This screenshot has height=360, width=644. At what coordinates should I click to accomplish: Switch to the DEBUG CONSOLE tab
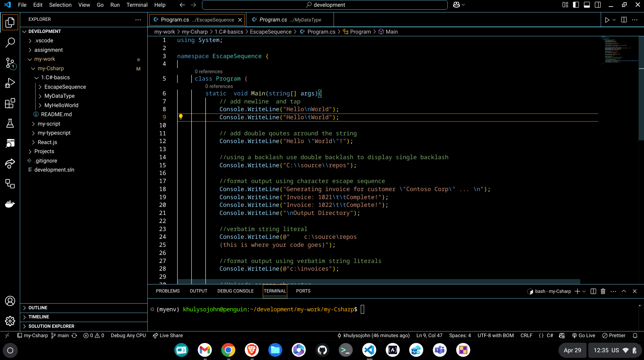click(x=236, y=291)
